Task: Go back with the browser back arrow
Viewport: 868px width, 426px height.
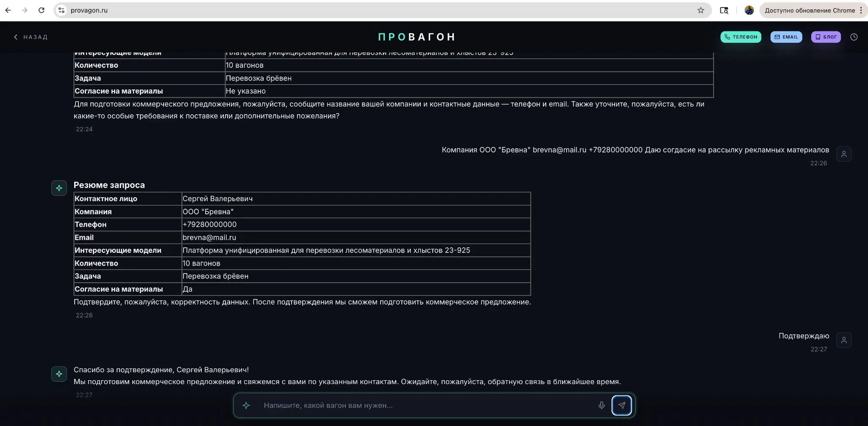Action: pos(8,10)
